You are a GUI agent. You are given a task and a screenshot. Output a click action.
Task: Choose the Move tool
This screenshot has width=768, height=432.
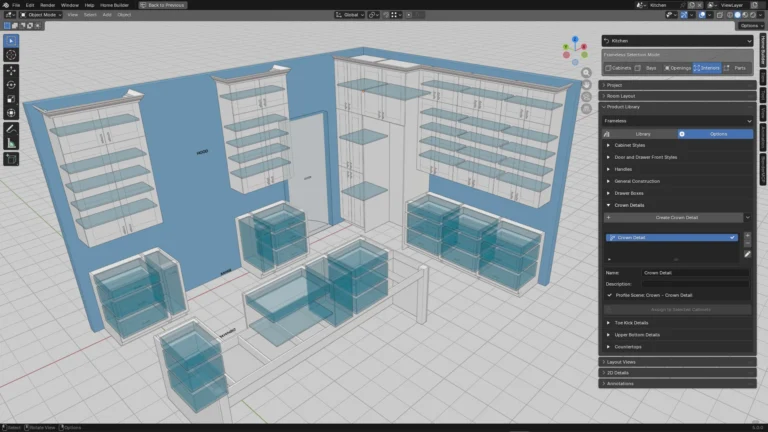[11, 71]
